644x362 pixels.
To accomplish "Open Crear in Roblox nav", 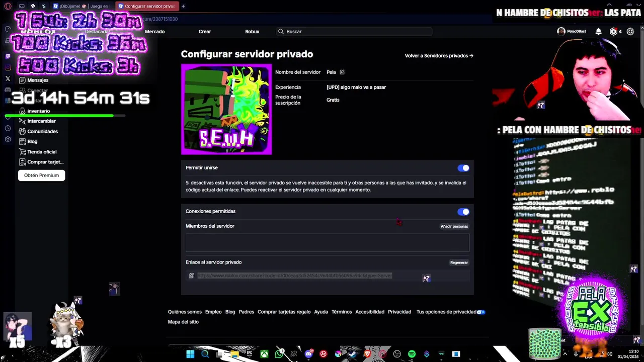I will click(x=205, y=31).
